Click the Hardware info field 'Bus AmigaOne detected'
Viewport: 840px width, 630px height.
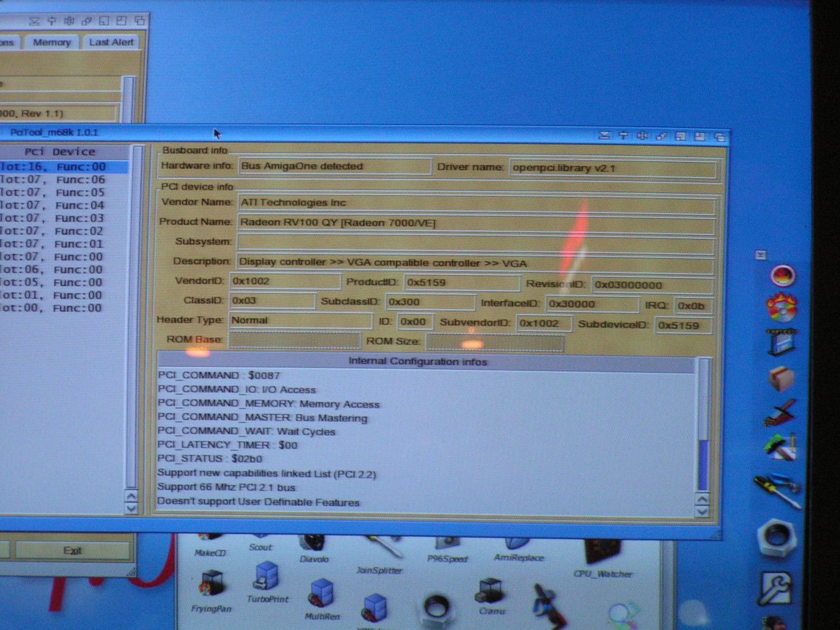pyautogui.click(x=334, y=166)
